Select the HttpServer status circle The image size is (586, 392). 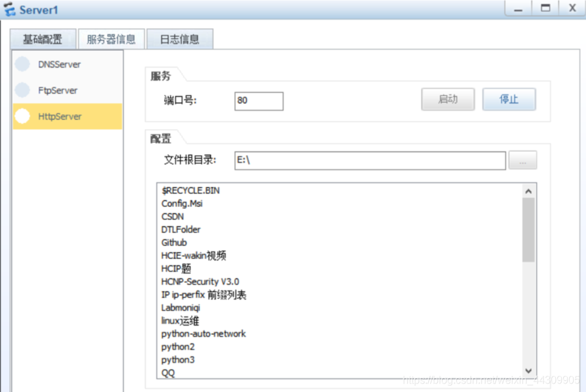(x=22, y=116)
